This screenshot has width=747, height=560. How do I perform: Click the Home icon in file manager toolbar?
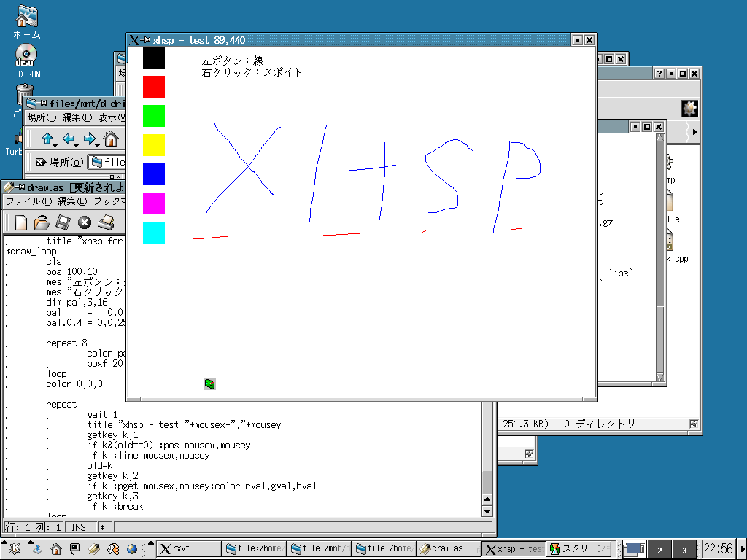[x=111, y=139]
